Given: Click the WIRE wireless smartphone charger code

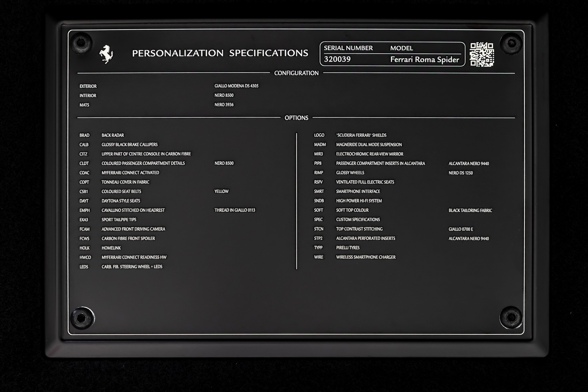Looking at the screenshot, I should (319, 257).
